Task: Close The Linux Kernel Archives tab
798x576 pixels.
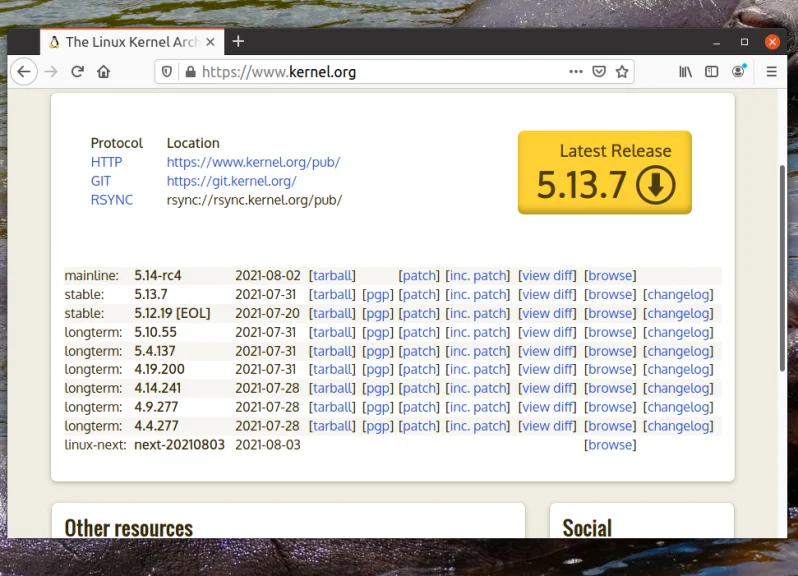Action: click(210, 42)
